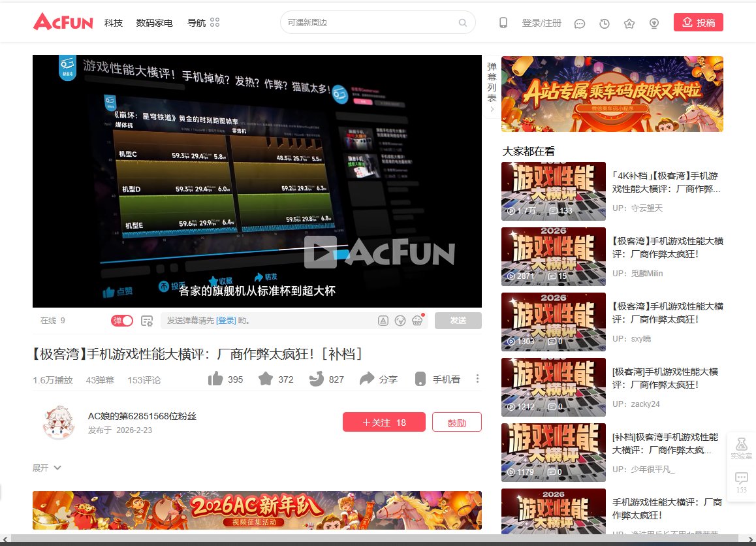Click the search magnifier icon
The image size is (756, 546).
(x=463, y=23)
